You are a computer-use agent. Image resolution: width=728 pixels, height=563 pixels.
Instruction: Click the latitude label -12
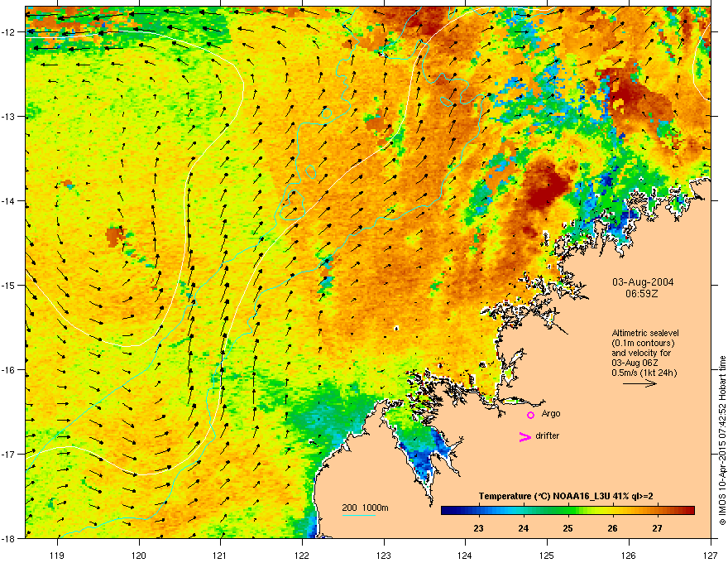9,32
